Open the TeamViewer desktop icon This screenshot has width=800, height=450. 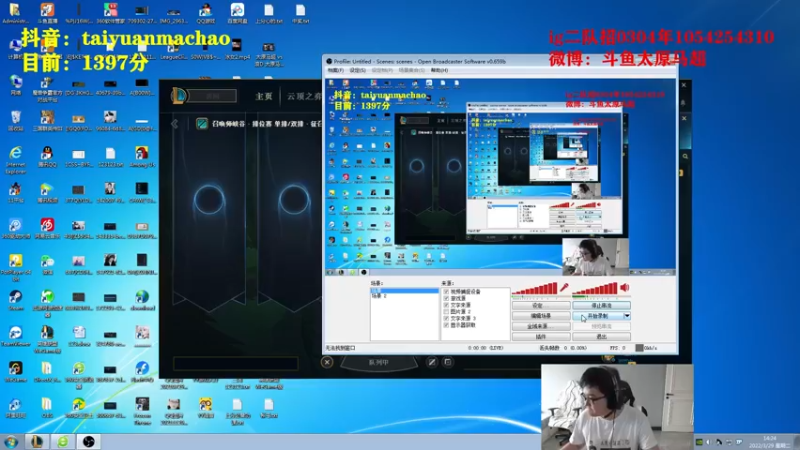click(x=15, y=336)
